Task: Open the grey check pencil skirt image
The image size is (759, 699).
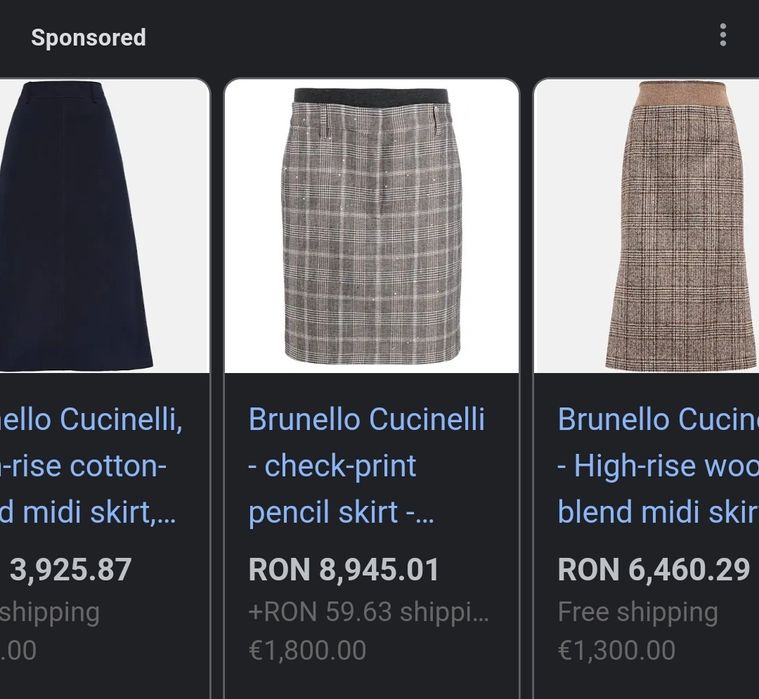Action: (x=371, y=225)
